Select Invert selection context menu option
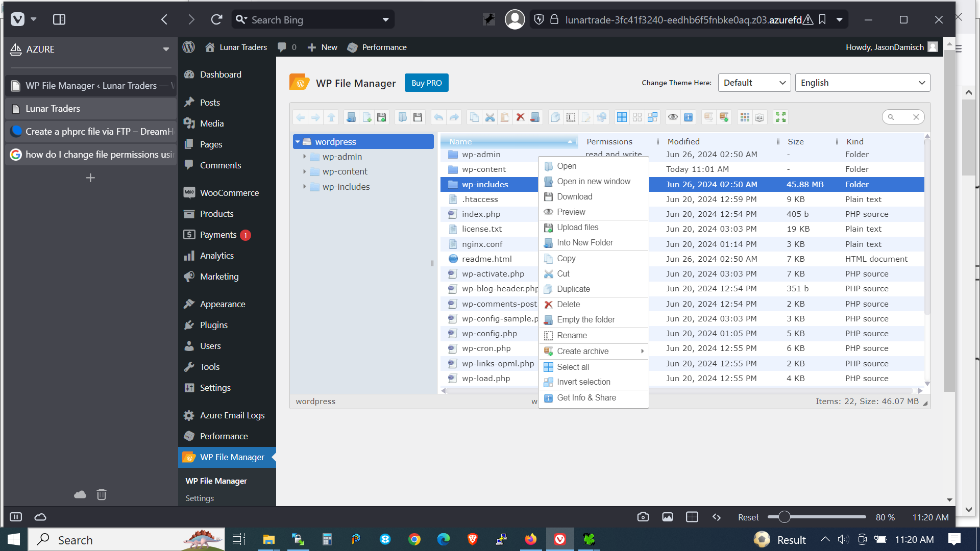The height and width of the screenshot is (551, 980). 583,382
